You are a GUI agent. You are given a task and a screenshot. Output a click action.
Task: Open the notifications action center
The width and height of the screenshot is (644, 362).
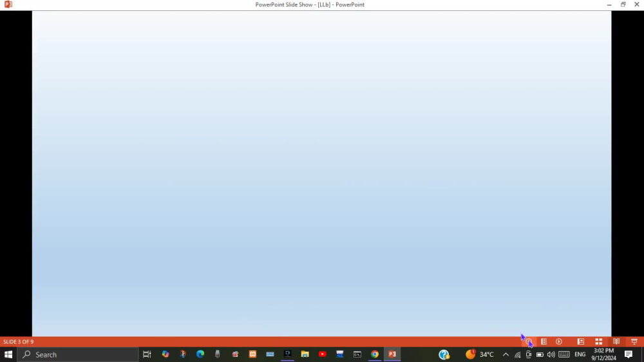(x=629, y=354)
